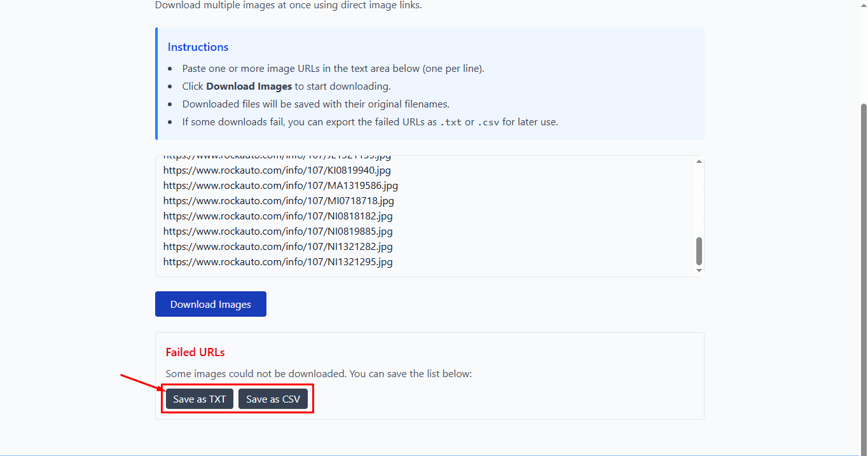Click the 'Some images could not be downloaded' message

[319, 373]
